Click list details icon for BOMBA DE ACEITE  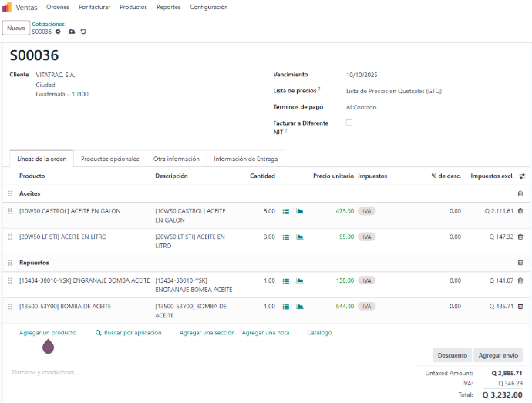(285, 307)
